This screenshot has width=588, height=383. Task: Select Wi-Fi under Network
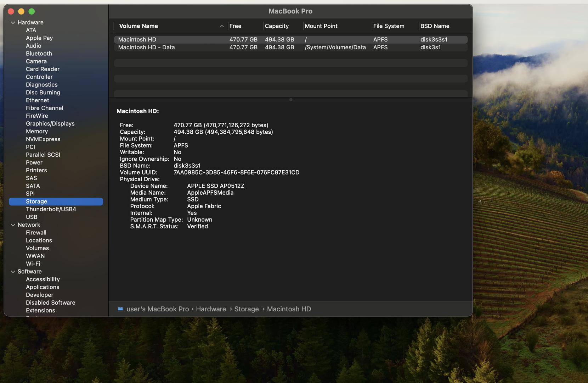click(33, 264)
